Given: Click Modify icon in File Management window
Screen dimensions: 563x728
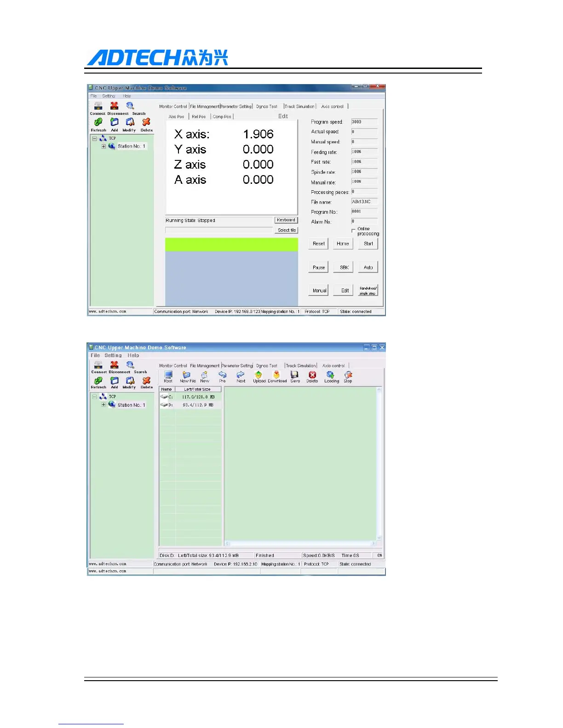Looking at the screenshot, I should point(130,381).
